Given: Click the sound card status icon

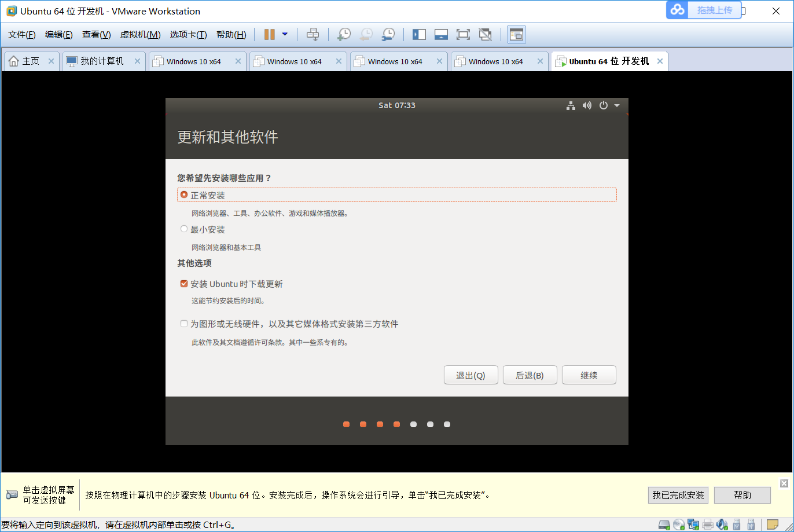Looking at the screenshot, I should (722, 525).
